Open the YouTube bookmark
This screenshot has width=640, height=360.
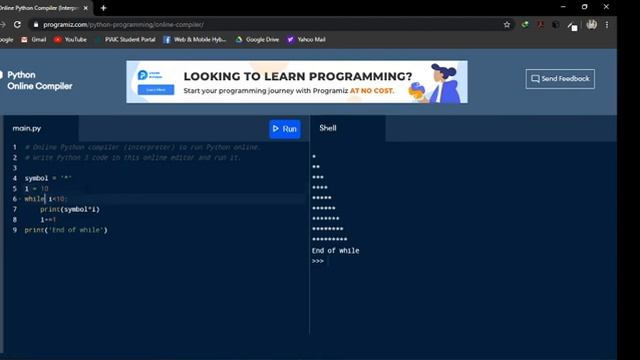click(x=71, y=40)
